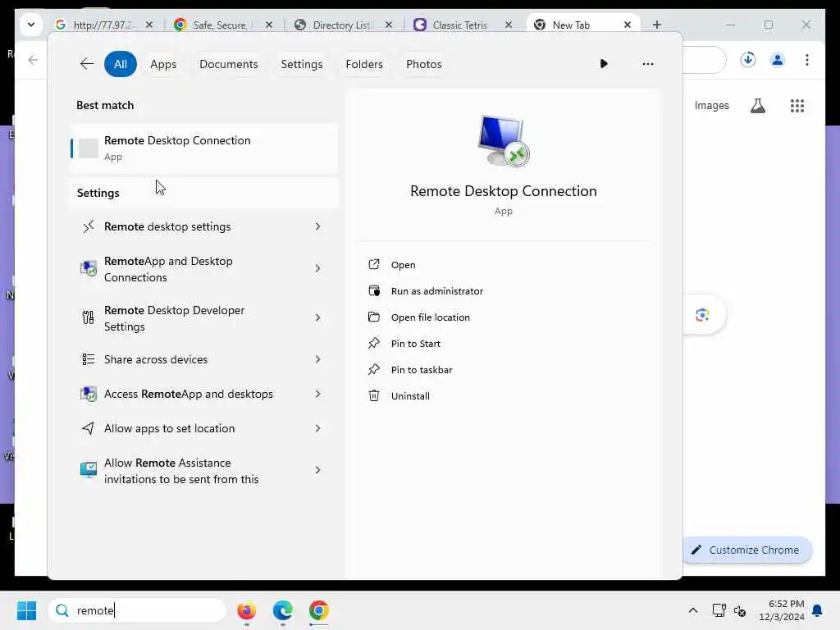Open clock showing 6:52 PM
The width and height of the screenshot is (840, 630).
[x=782, y=610]
